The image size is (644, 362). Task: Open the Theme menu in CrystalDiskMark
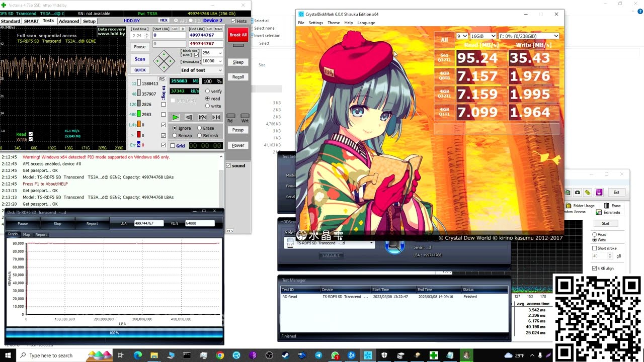334,23
